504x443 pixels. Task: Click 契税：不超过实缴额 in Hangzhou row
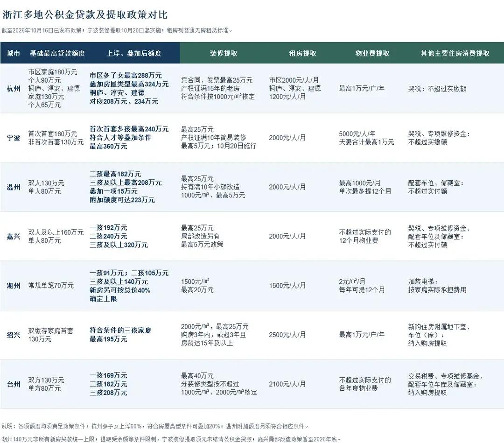pyautogui.click(x=437, y=88)
